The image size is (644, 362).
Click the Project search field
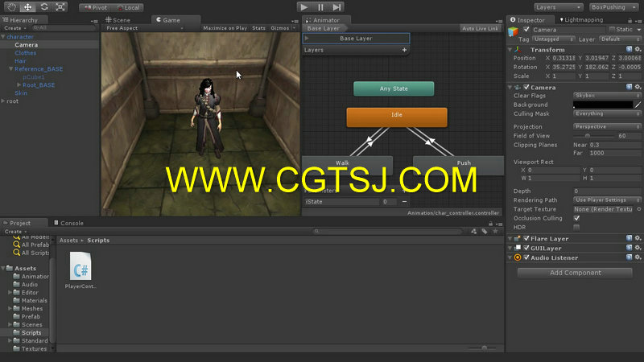389,232
